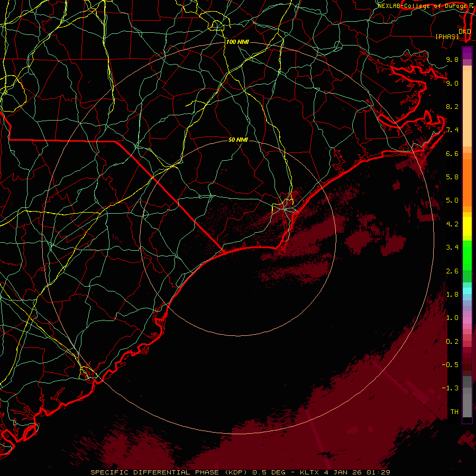Click the [PHAS] units label
476x476 pixels.
click(x=447, y=36)
